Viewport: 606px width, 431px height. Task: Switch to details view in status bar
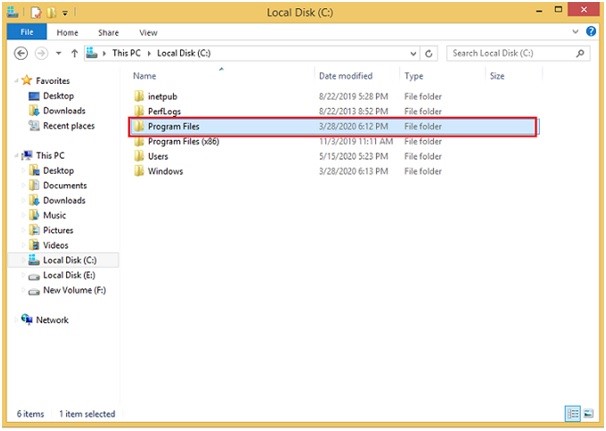[574, 413]
